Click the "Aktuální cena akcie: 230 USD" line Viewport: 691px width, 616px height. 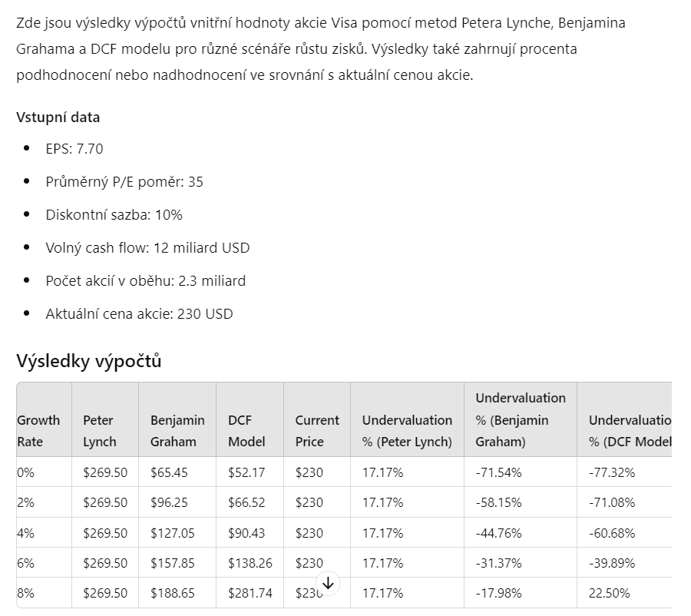pyautogui.click(x=139, y=314)
